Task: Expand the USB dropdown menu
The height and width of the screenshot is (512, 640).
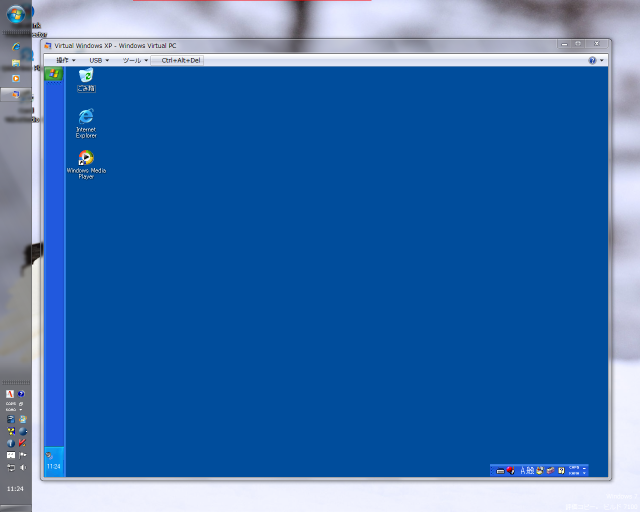Action: 99,60
